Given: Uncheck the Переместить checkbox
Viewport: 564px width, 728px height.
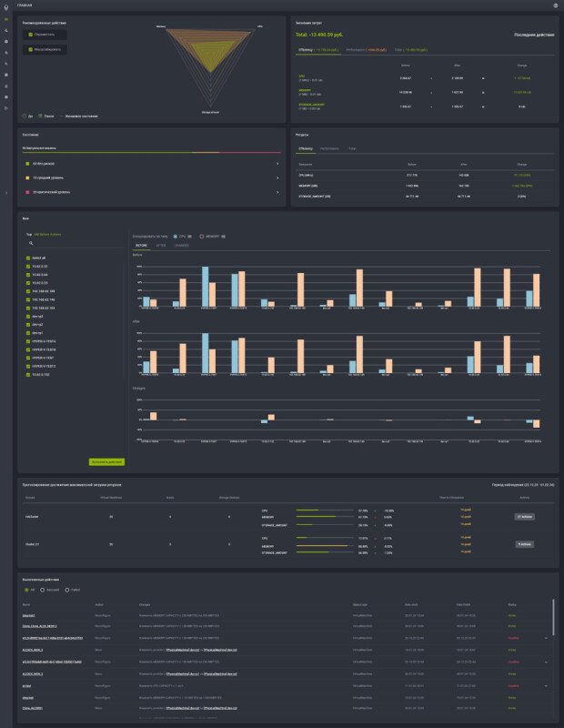Looking at the screenshot, I should tap(30, 35).
